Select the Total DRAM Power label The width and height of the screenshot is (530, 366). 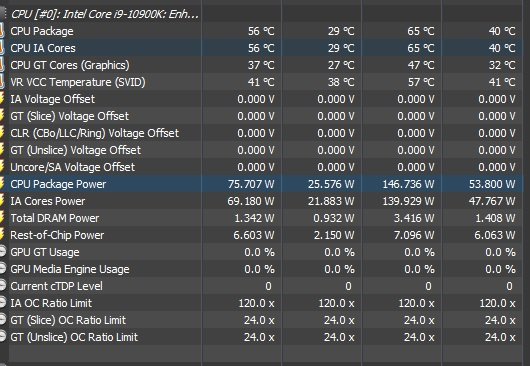[55, 218]
